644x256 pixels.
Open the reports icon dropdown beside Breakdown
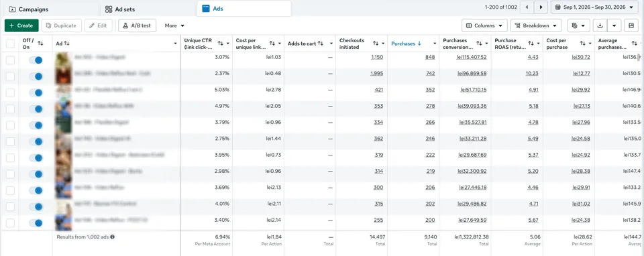(579, 25)
